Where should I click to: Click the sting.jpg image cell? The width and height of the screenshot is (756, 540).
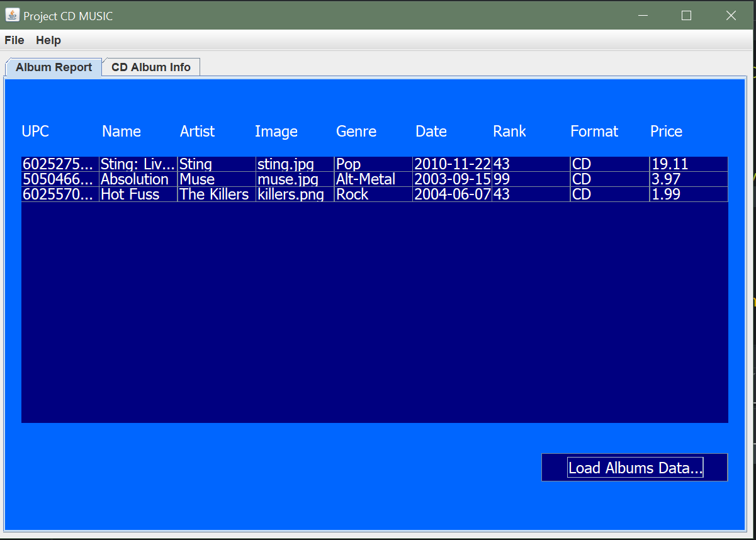[x=295, y=164]
